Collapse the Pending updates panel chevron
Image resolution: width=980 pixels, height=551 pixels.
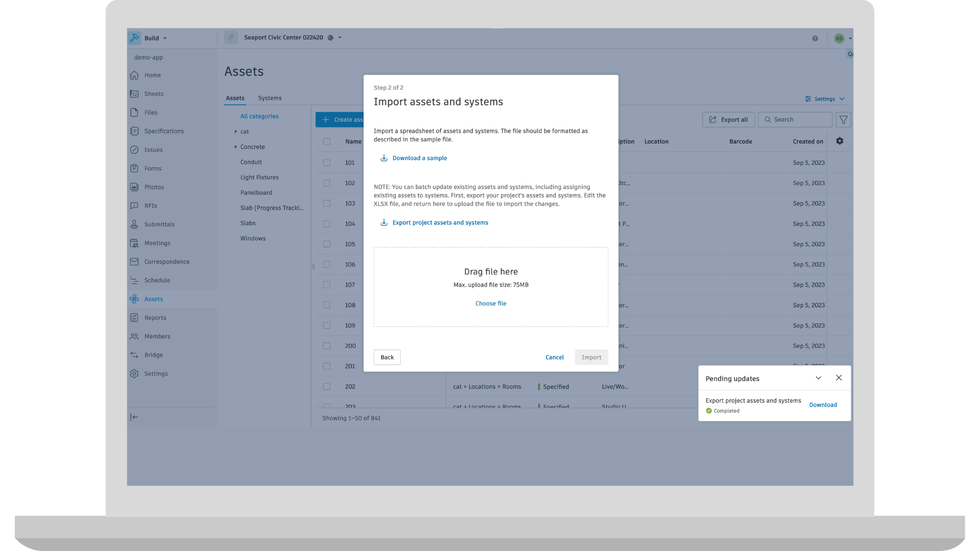tap(818, 378)
